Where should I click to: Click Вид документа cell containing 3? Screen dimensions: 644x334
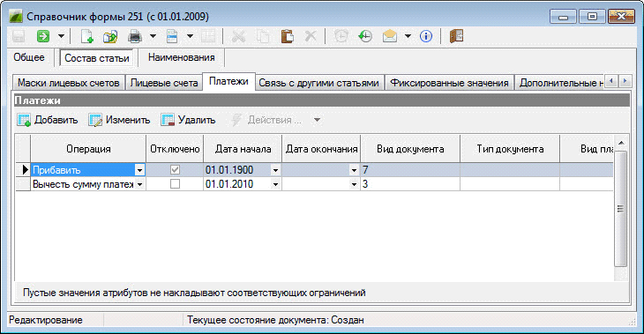410,184
